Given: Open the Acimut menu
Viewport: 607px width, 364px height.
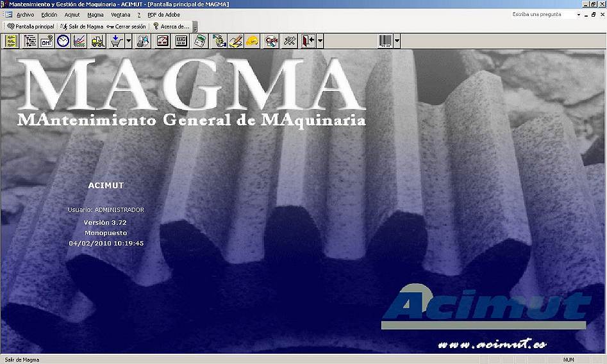Looking at the screenshot, I should [x=72, y=15].
